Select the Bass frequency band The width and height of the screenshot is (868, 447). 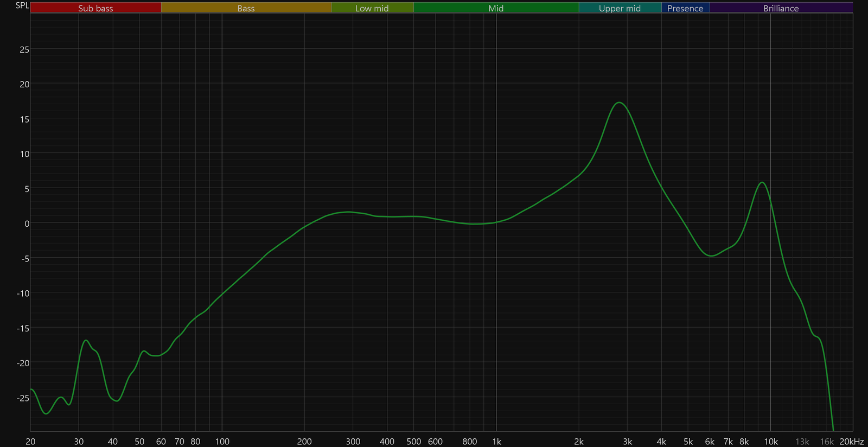(246, 8)
